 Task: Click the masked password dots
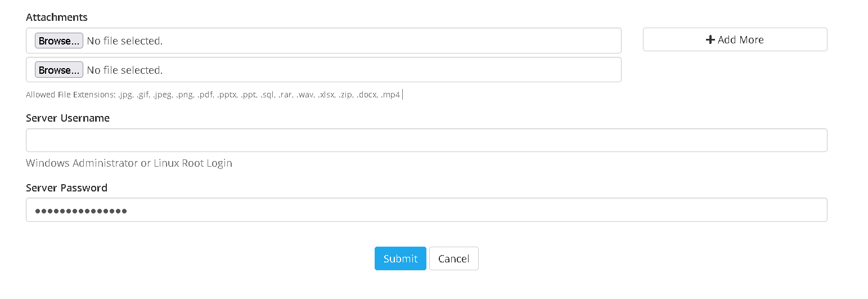81,211
